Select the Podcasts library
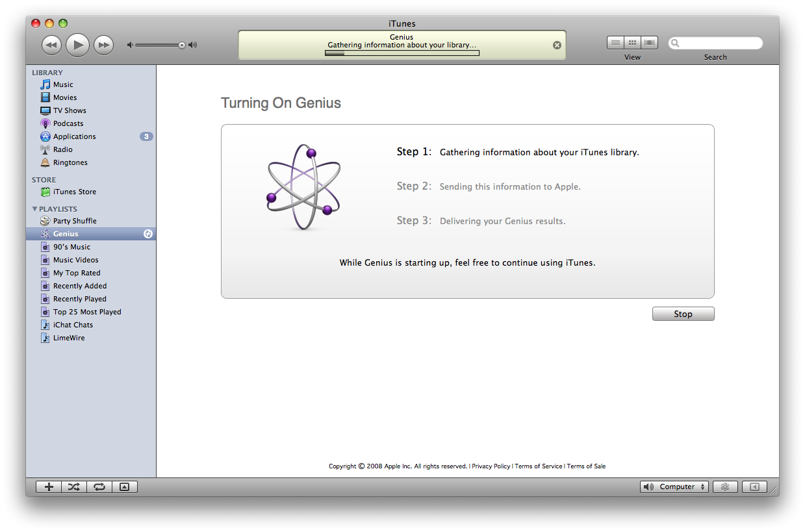This screenshot has height=532, width=805. point(68,123)
